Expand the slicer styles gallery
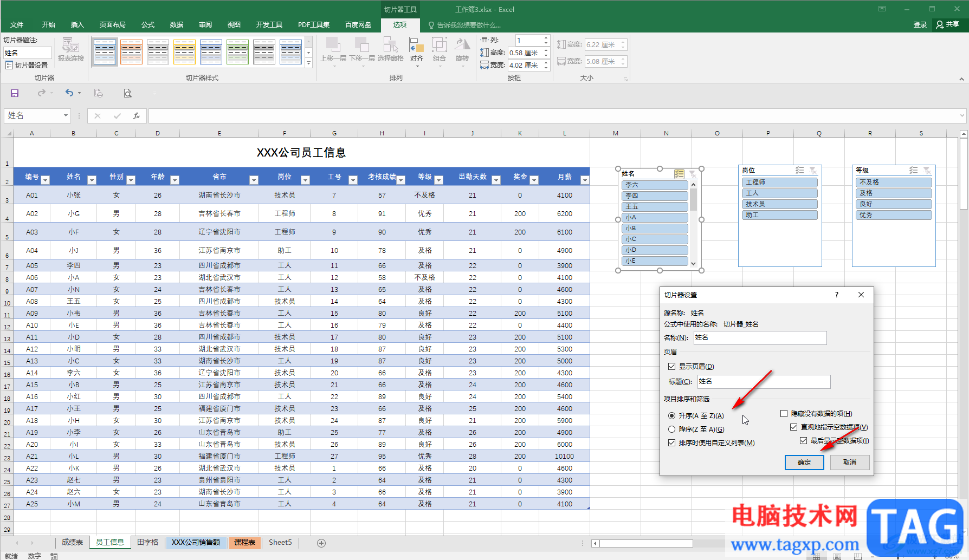Screen dimensions: 969x560 pos(308,64)
